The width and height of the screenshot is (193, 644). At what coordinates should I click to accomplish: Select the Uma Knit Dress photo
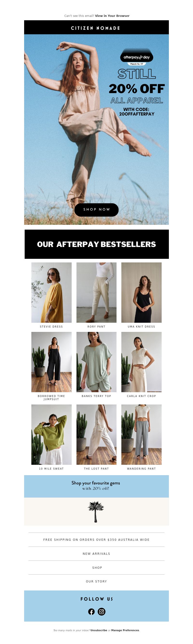(142, 293)
